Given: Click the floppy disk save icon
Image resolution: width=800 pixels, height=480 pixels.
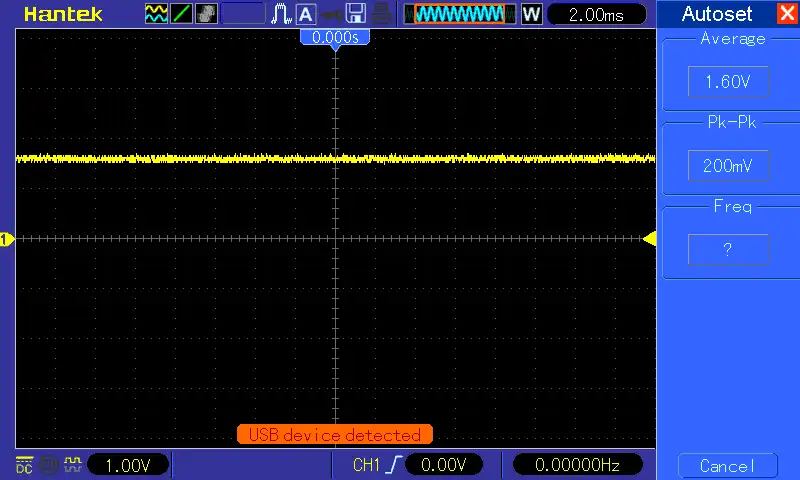Looking at the screenshot, I should (x=356, y=14).
